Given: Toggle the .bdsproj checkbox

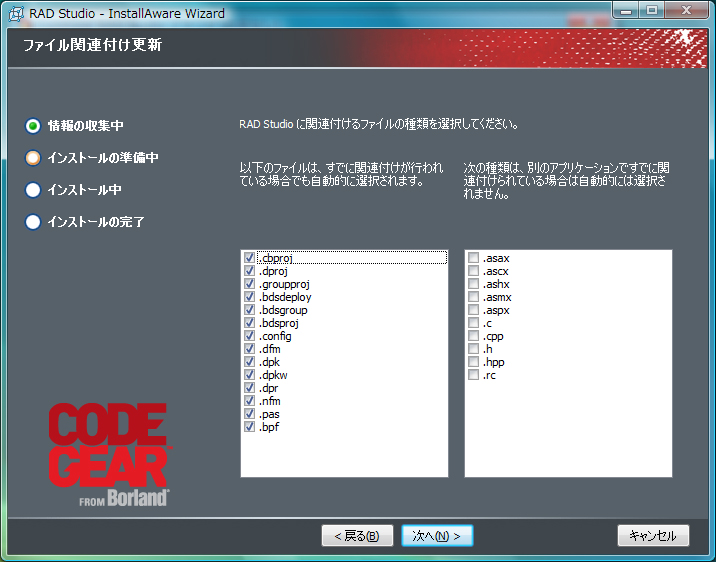Looking at the screenshot, I should coord(249,323).
